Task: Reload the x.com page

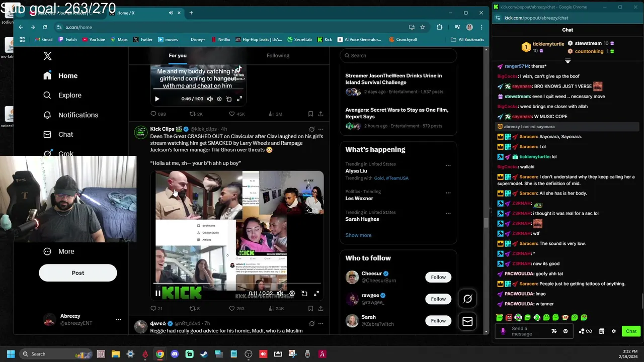Action: pyautogui.click(x=45, y=27)
